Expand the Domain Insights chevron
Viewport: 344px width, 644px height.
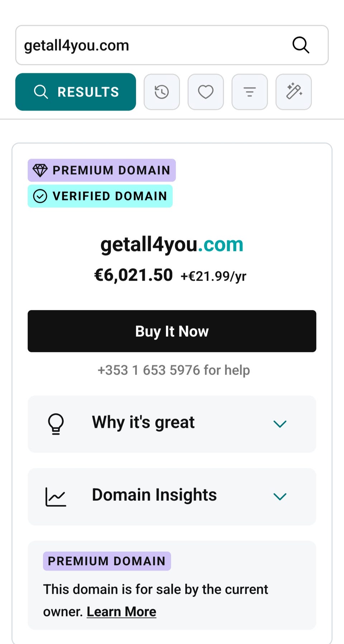[280, 496]
